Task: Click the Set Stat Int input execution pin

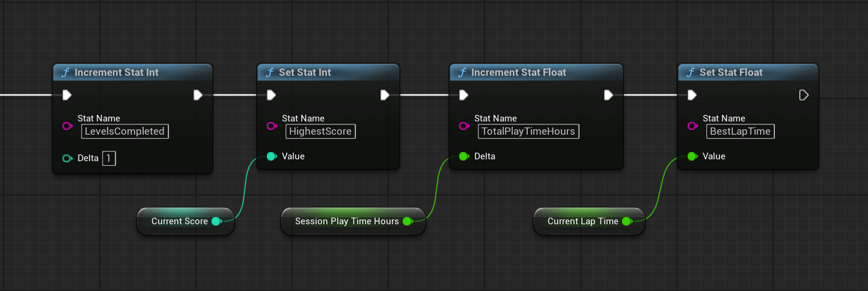Action: tap(271, 95)
